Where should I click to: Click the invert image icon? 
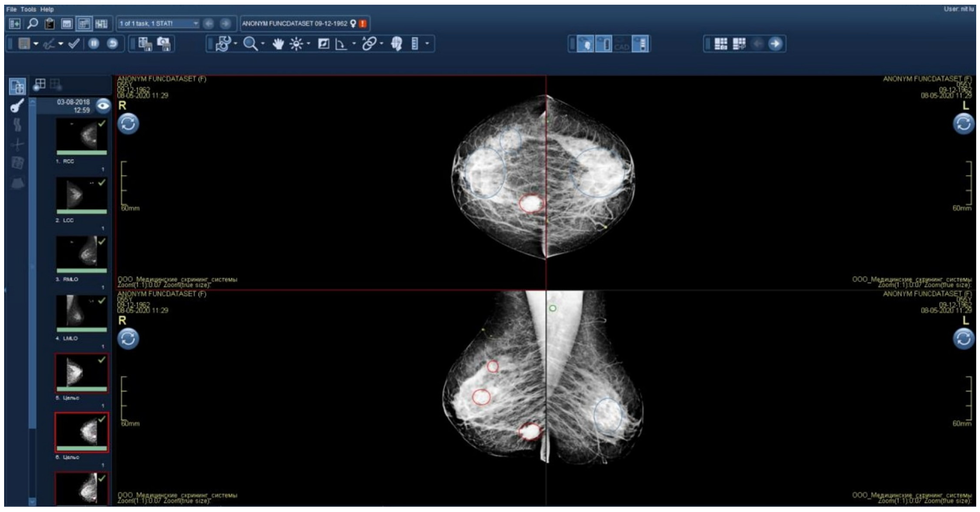tap(323, 44)
